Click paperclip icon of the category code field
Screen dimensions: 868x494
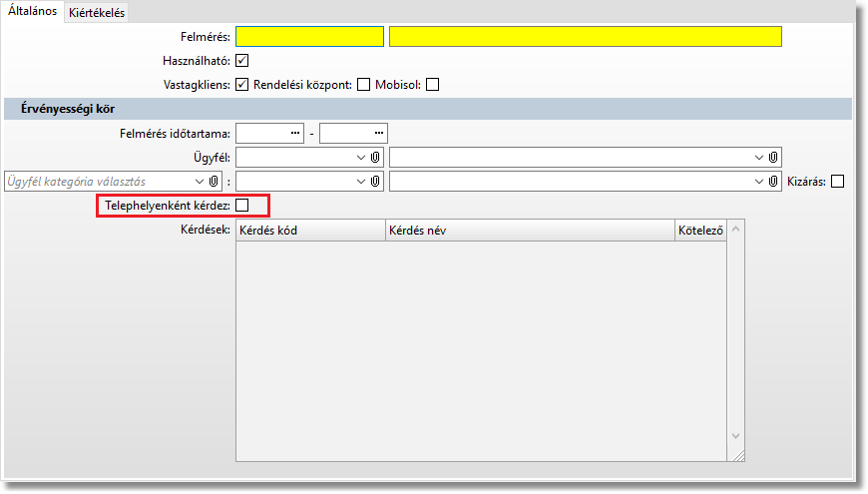(375, 182)
